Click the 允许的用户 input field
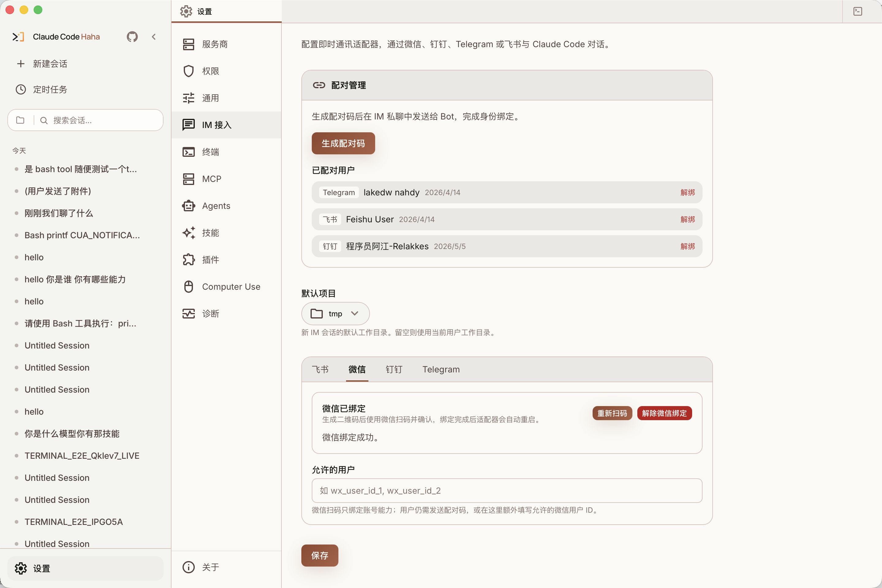The width and height of the screenshot is (882, 588). coord(507,491)
